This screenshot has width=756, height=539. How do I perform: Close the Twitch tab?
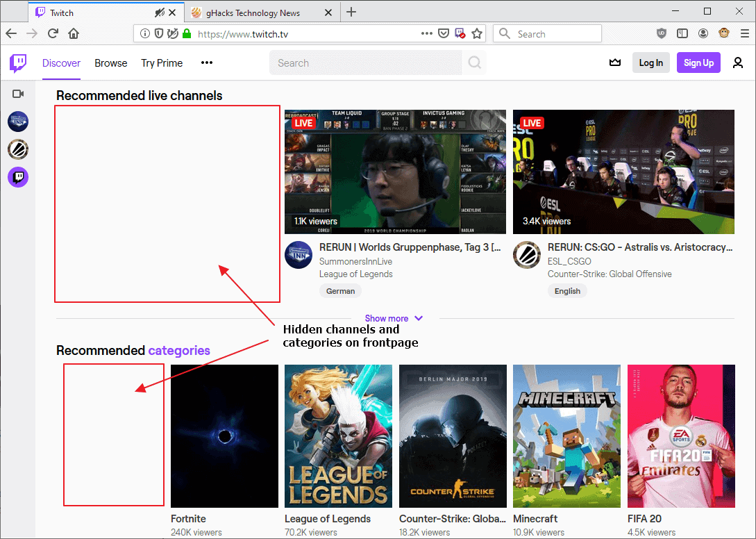[172, 13]
